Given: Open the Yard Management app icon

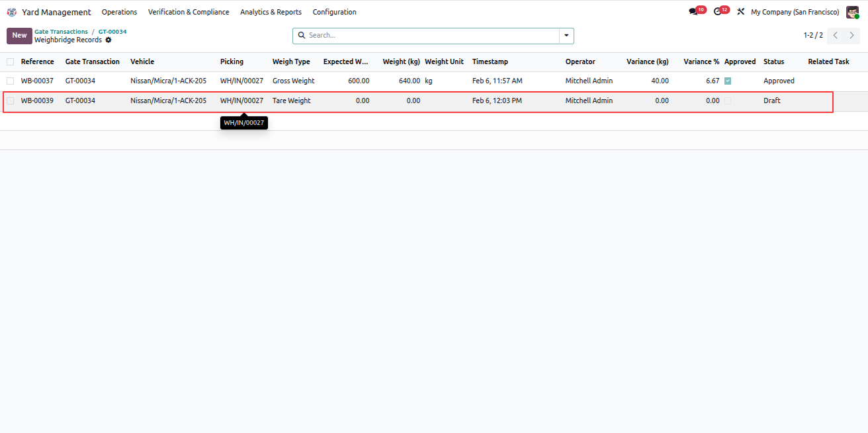Looking at the screenshot, I should tap(11, 12).
